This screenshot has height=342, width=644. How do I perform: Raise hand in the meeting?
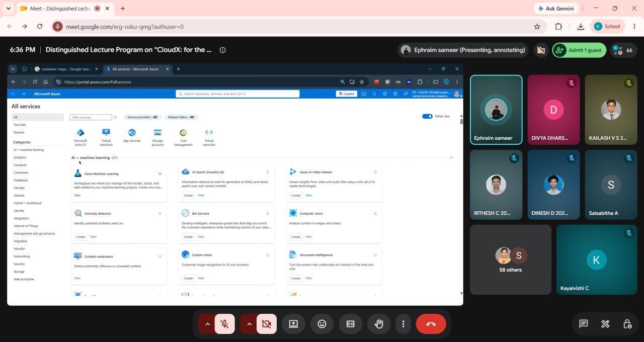pos(379,324)
